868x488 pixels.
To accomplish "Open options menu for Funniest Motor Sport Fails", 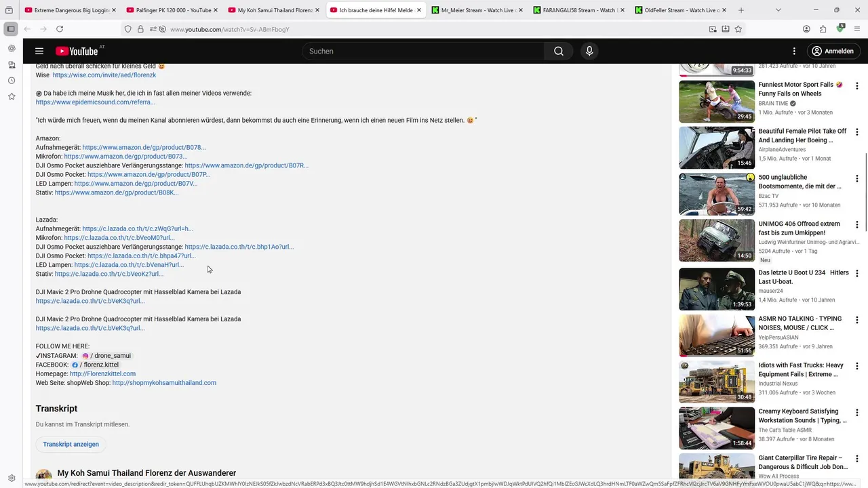I will click(857, 85).
